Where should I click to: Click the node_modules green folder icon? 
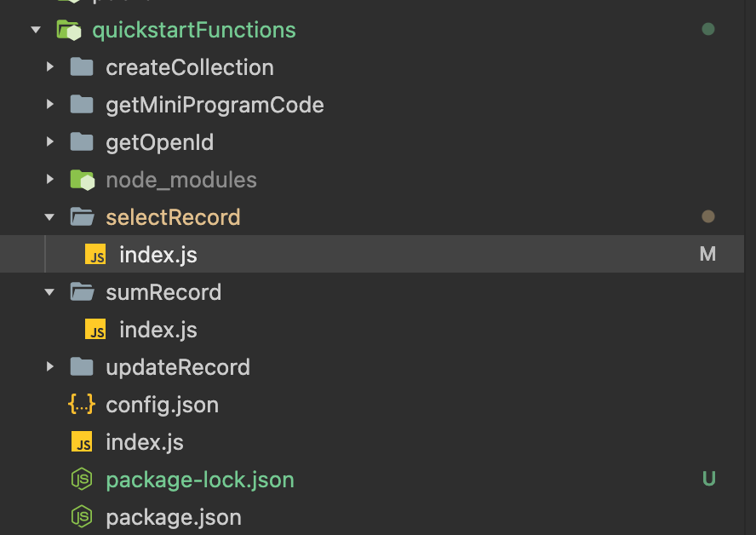82,180
